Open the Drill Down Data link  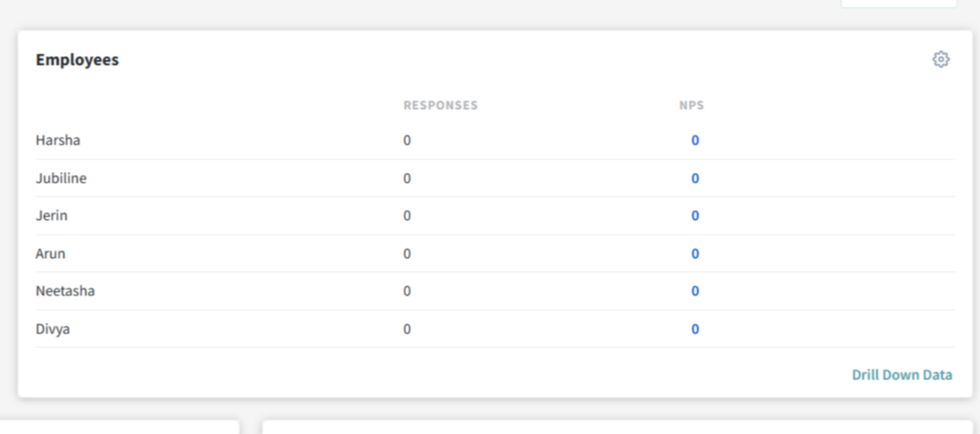(901, 375)
